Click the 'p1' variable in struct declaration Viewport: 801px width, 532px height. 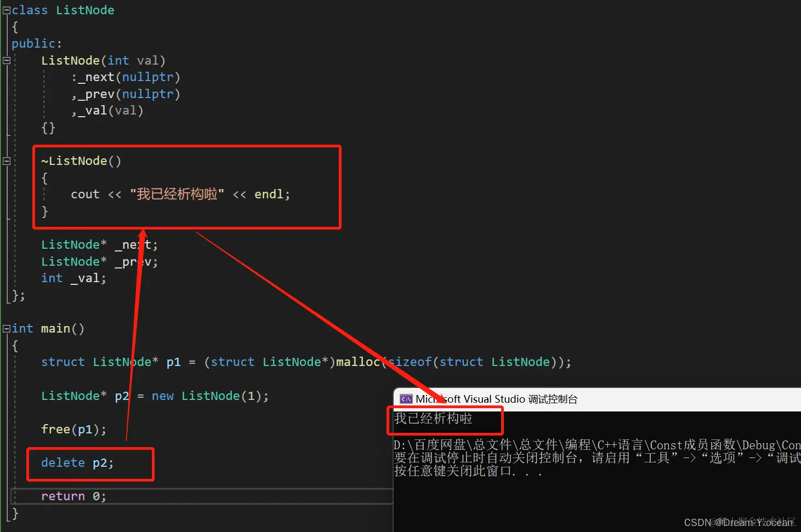click(173, 362)
